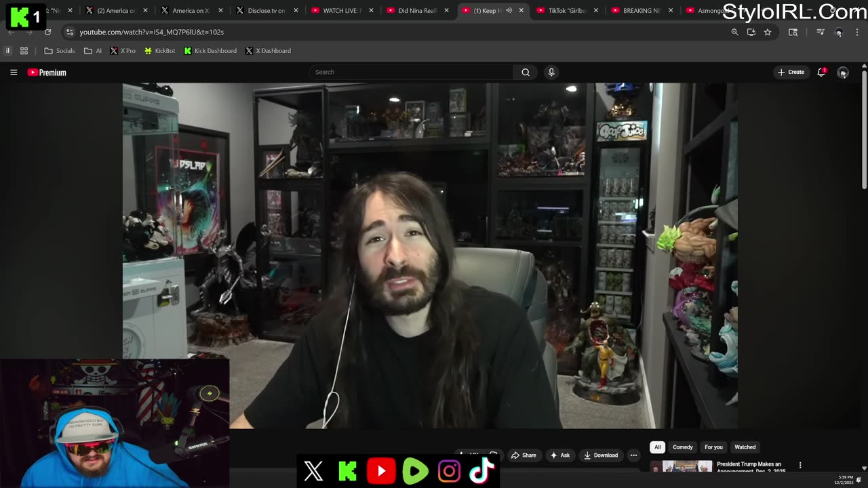Viewport: 868px width, 488px height.
Task: Click the address bar URL
Action: [151, 32]
